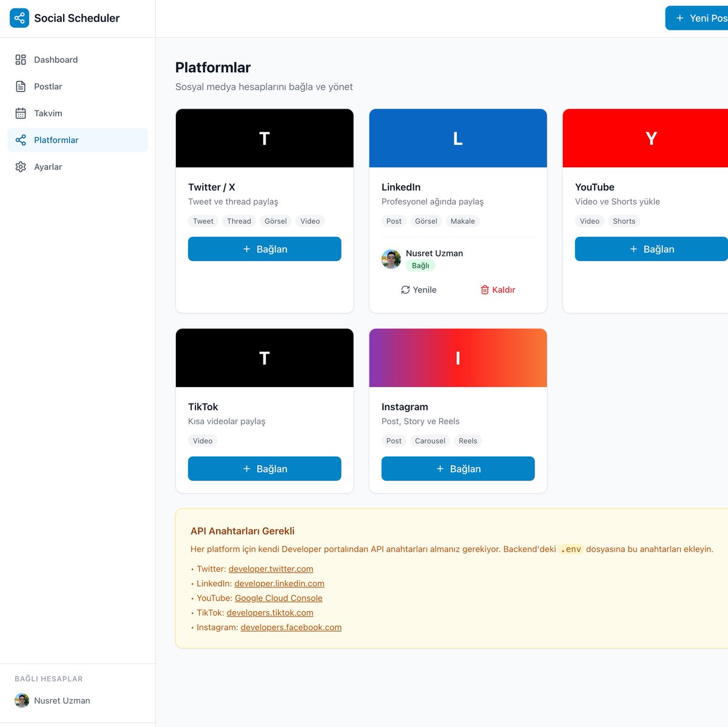The image size is (728, 727).
Task: Click Yenile to refresh LinkedIn account
Action: pos(419,290)
